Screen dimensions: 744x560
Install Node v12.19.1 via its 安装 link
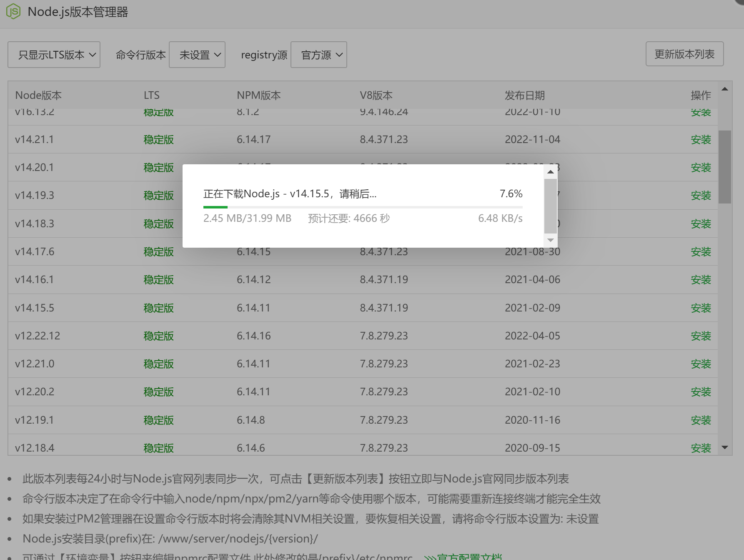701,420
